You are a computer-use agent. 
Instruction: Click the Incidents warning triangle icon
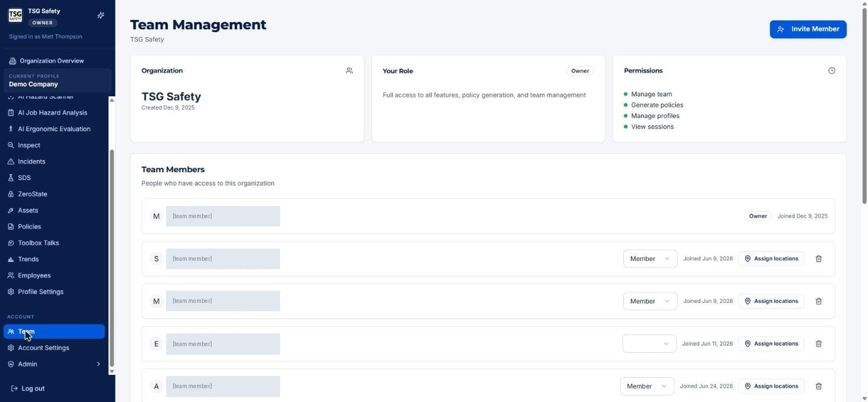tap(11, 162)
